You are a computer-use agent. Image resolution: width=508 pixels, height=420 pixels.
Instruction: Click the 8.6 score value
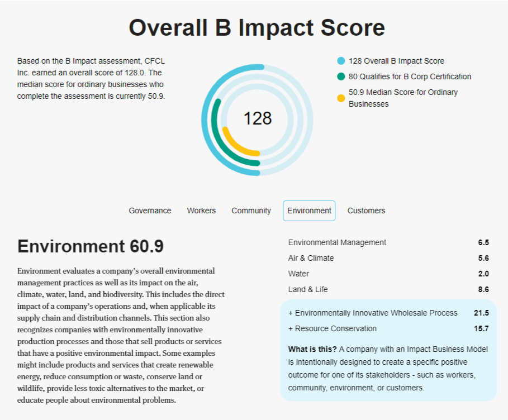click(x=483, y=289)
